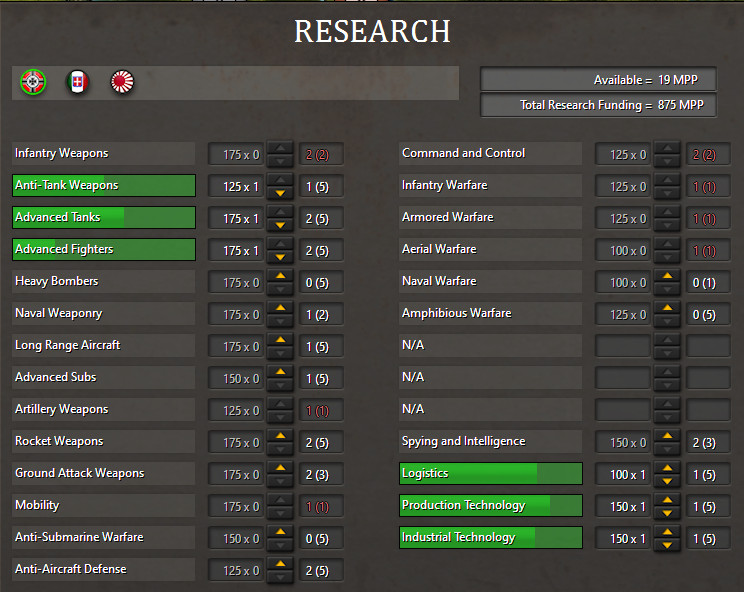
Task: Increase Production Technology research investment
Action: (668, 500)
